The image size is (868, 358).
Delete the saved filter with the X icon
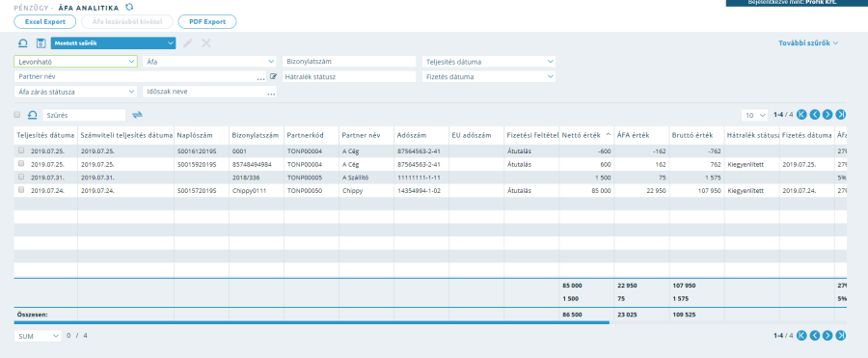[206, 43]
